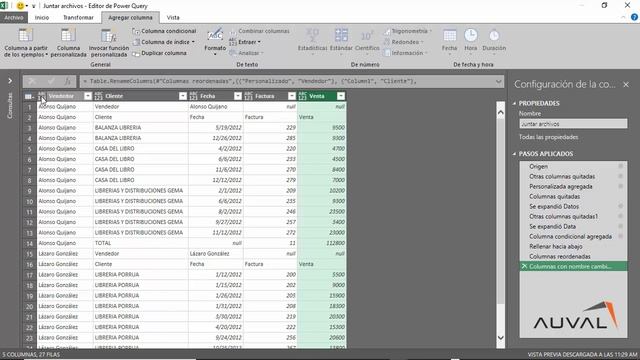The image size is (640, 360).
Task: Collapse the PASOS APLICADOS section
Action: point(514,154)
